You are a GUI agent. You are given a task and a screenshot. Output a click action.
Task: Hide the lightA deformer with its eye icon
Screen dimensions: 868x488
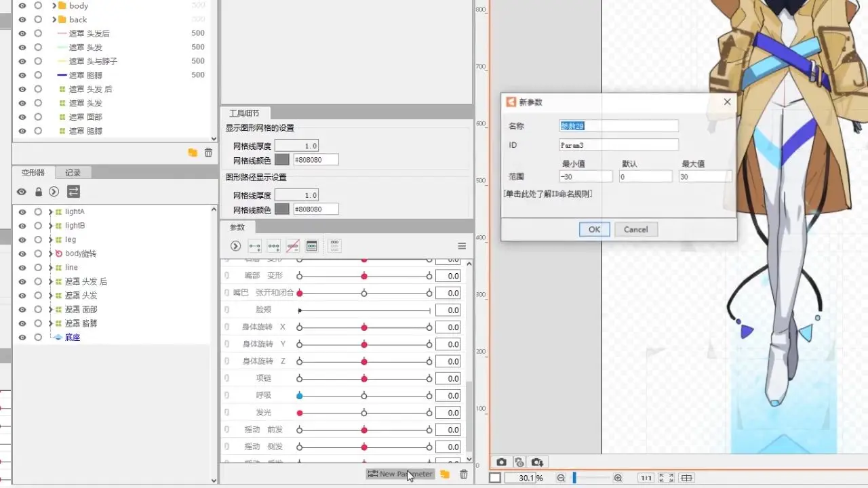(x=22, y=212)
